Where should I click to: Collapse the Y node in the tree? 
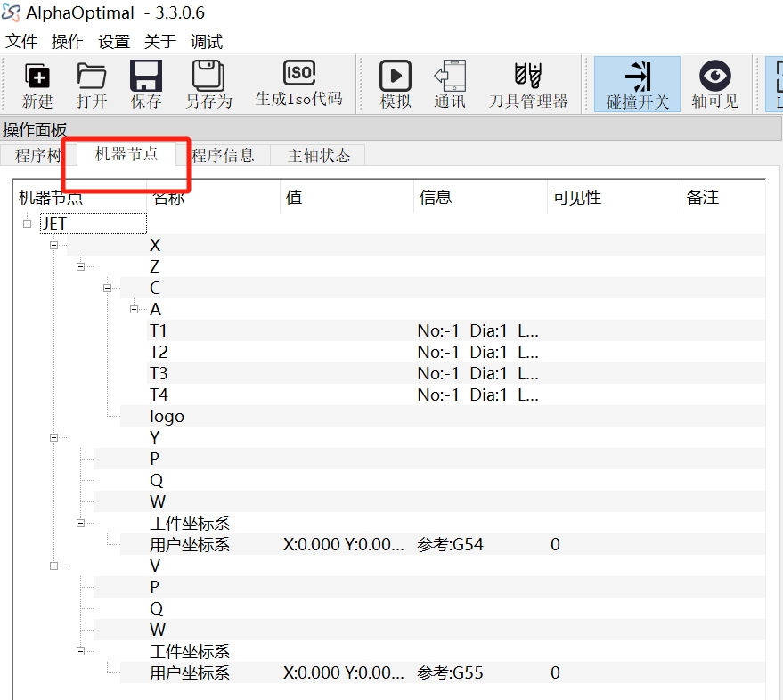point(53,437)
